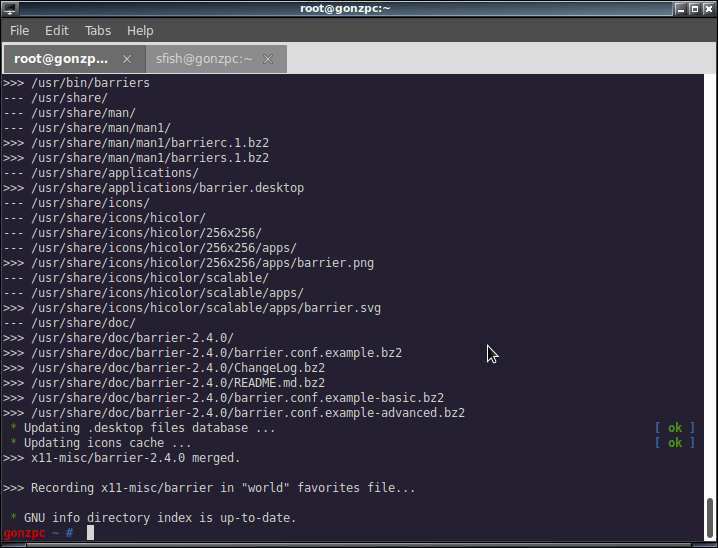Click the text barrier.desktop
The width and height of the screenshot is (718, 548).
[251, 188]
